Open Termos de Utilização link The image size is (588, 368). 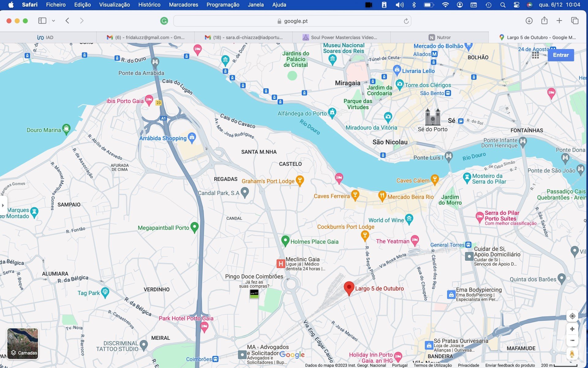click(x=432, y=365)
